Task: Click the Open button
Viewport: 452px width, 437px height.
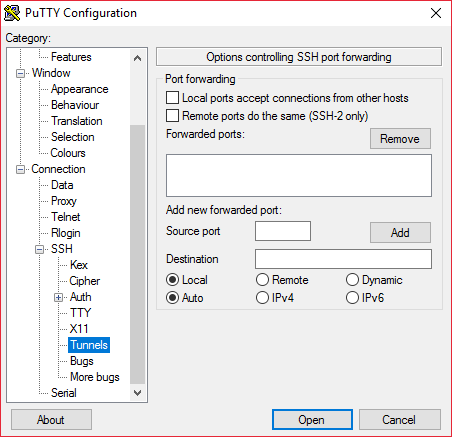Action: (x=312, y=420)
